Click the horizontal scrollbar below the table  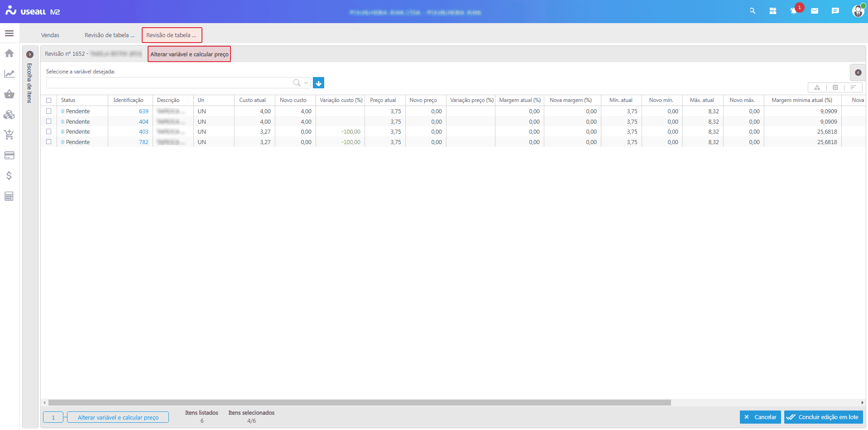point(359,402)
